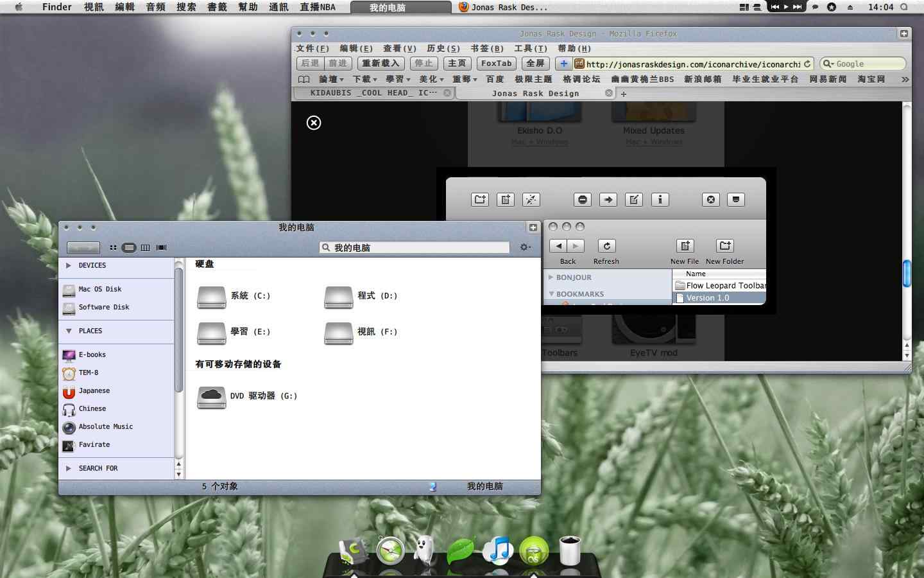This screenshot has height=578, width=924.
Task: Click the back/forward pill button in file browser
Action: [83, 247]
